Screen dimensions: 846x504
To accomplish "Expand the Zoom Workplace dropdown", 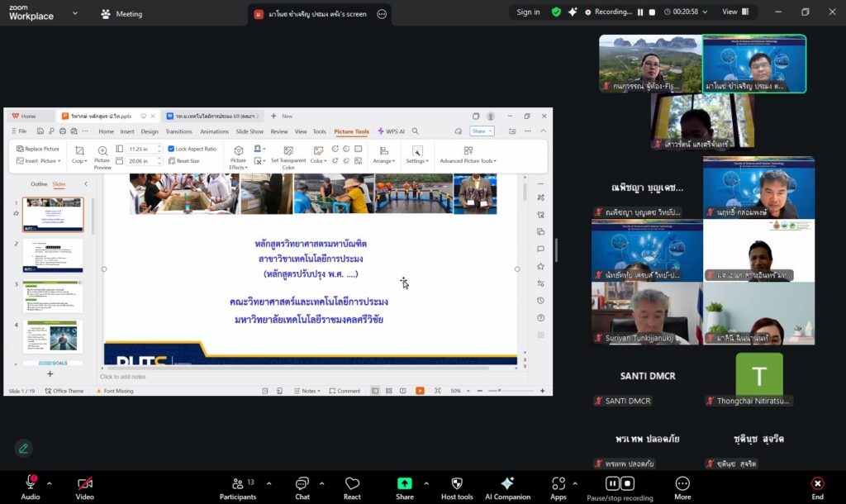I will [75, 13].
